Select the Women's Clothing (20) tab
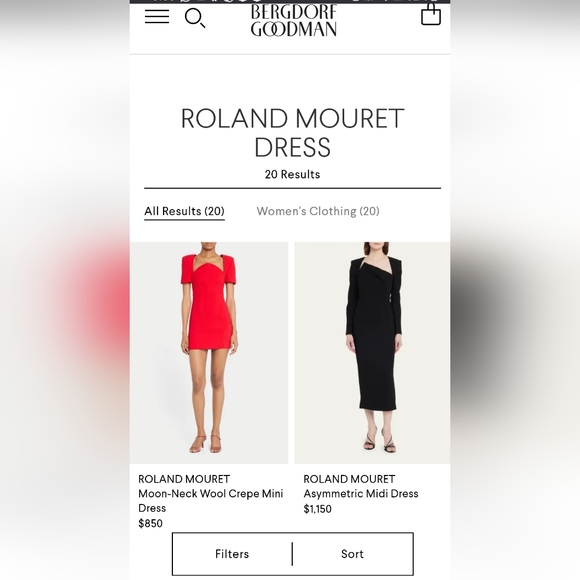Screen dimensions: 580x580 tap(318, 211)
